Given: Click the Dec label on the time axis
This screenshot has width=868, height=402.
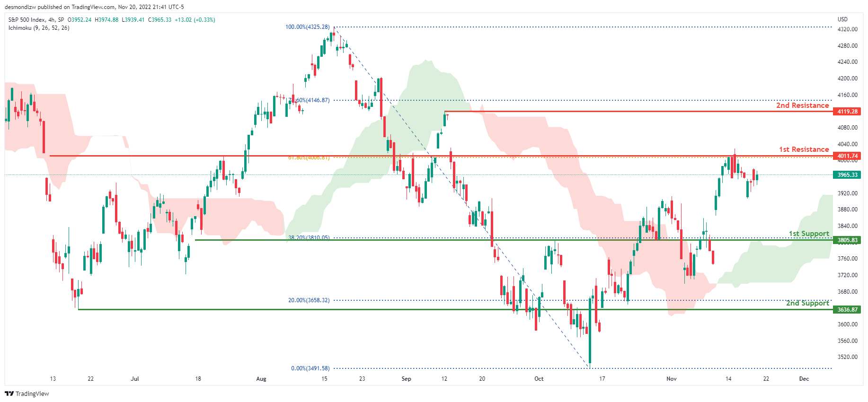Looking at the screenshot, I should coord(804,379).
